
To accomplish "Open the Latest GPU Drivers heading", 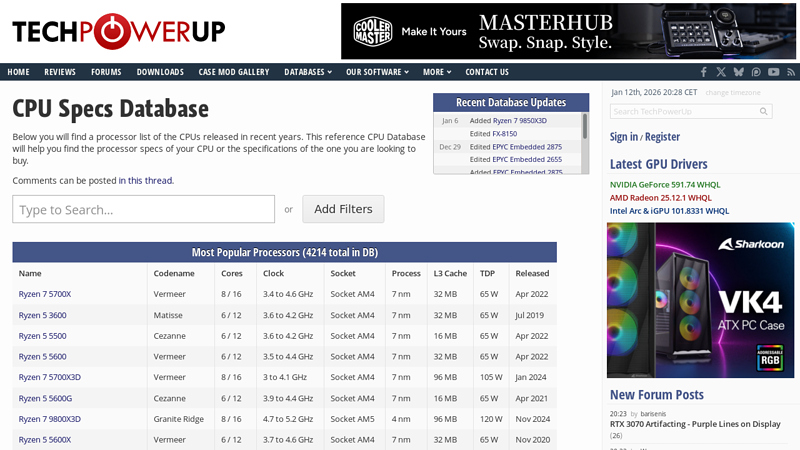I will (x=659, y=164).
